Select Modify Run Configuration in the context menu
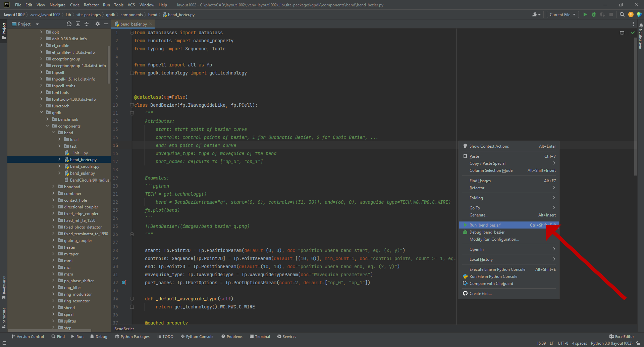The image size is (644, 347). (509, 239)
